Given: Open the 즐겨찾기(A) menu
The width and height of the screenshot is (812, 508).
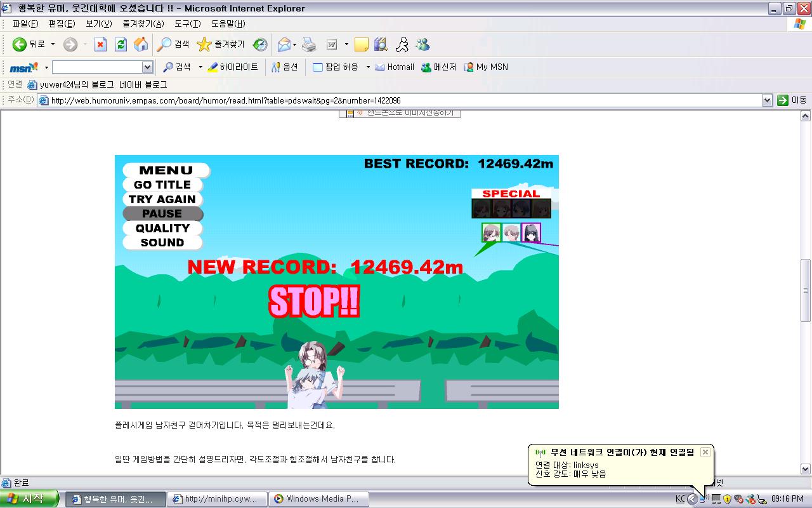Looking at the screenshot, I should [x=143, y=24].
